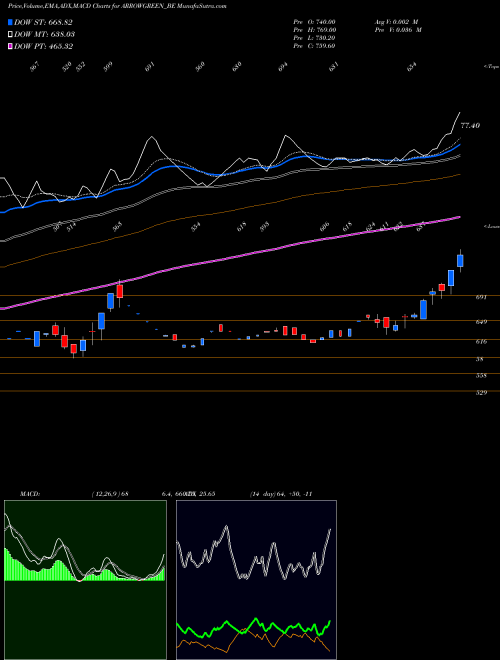Click the 'Pre O: 740.00' value
The height and width of the screenshot is (660, 500).
[314, 22]
